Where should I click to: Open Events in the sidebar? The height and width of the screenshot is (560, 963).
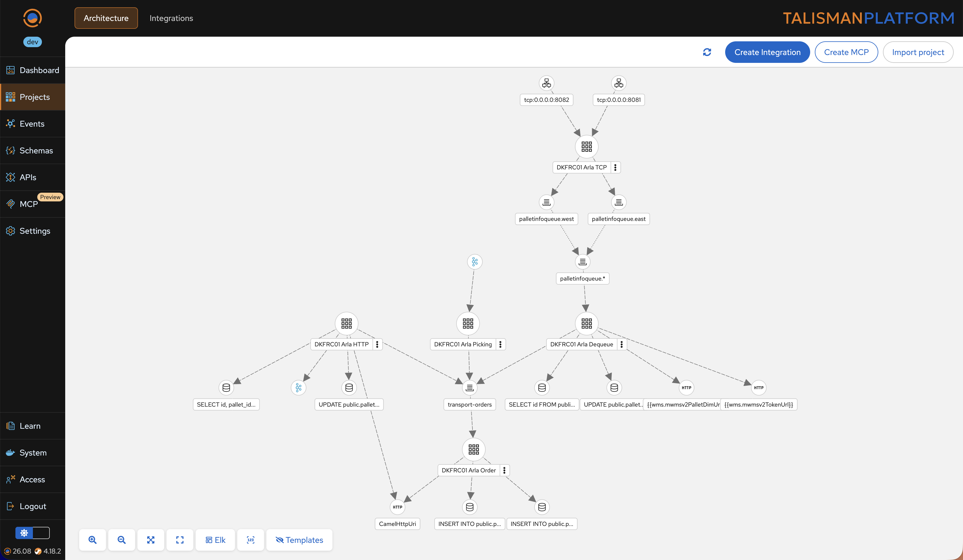(x=33, y=124)
